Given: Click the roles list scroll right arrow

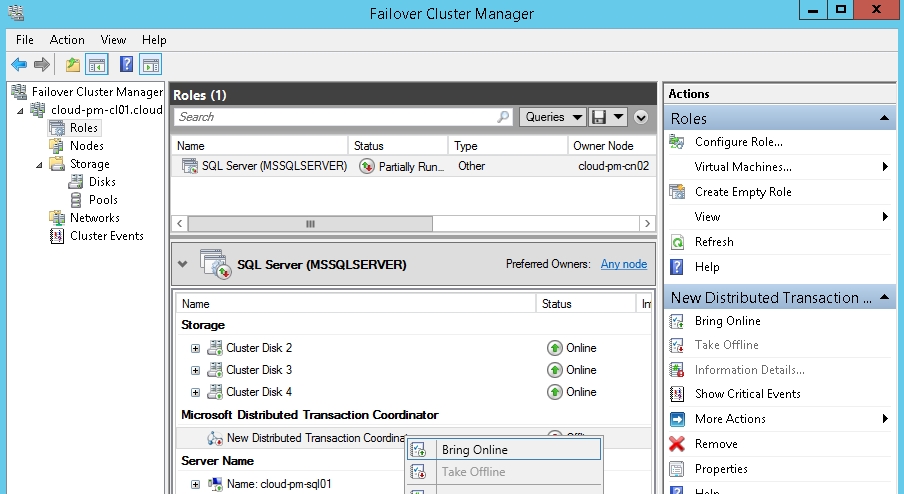Looking at the screenshot, I should [x=647, y=224].
